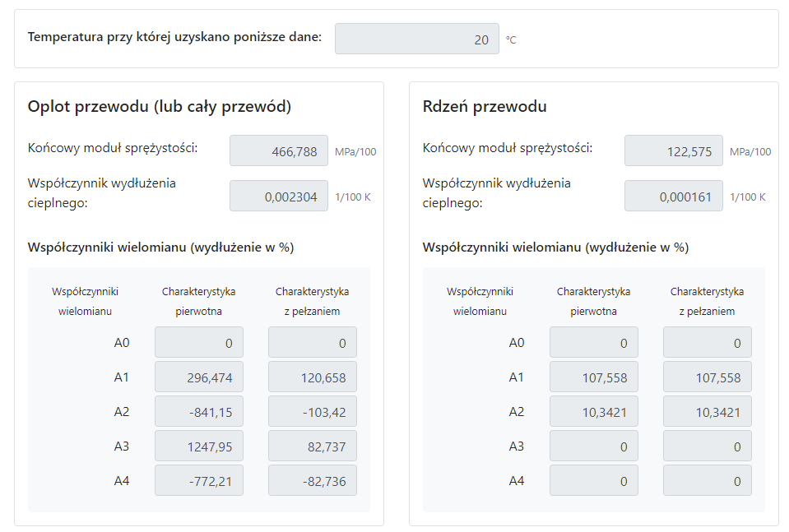The image size is (789, 532).
Task: Focus Oplot A1 z pełzaniem field 120,658
Action: [x=313, y=377]
